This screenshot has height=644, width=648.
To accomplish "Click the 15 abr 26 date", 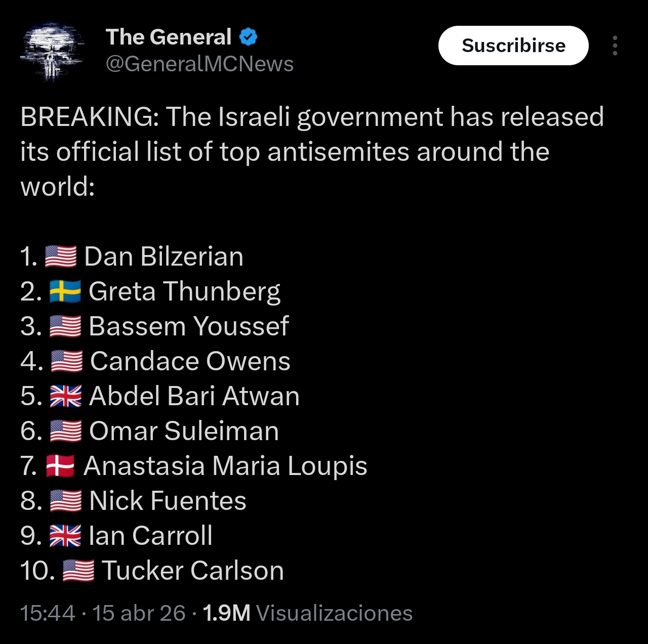I will pyautogui.click(x=139, y=613).
